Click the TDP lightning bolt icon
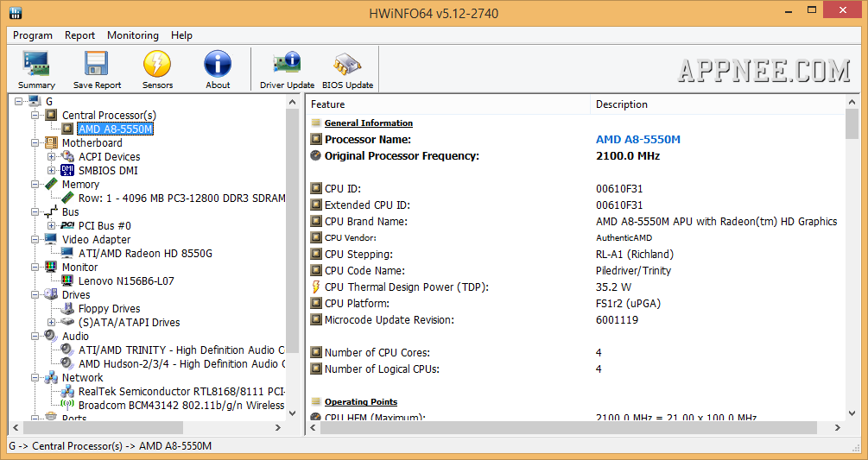 point(315,287)
